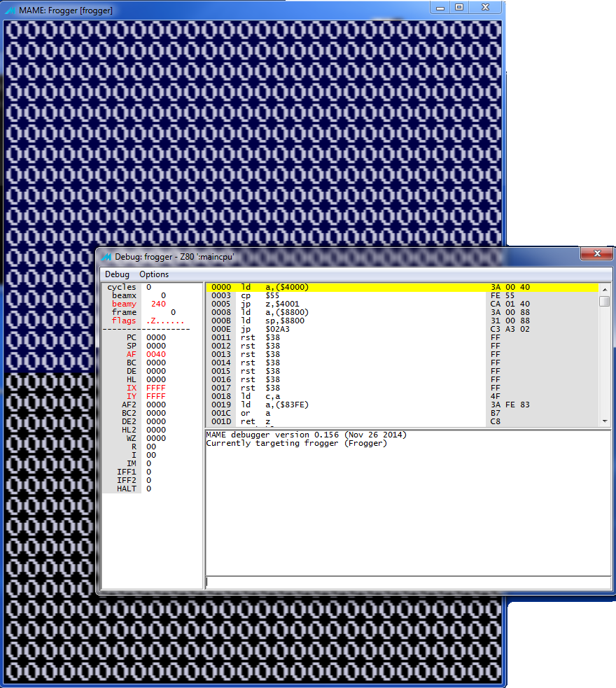This screenshot has width=616, height=688.
Task: Click the 'Debug: frogger - Z80' window title
Action: pos(174,257)
